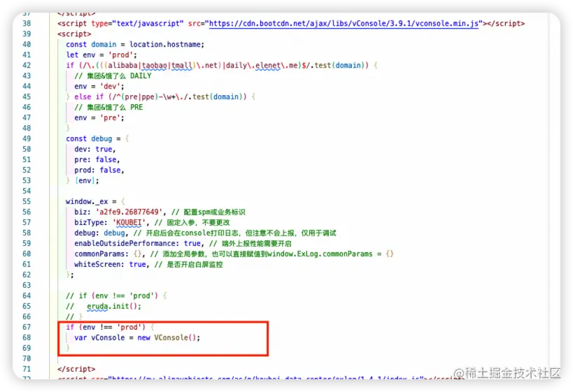Click the 'commonParams: {},' property
Image resolution: width=573 pixels, height=392 pixels.
tap(110, 254)
